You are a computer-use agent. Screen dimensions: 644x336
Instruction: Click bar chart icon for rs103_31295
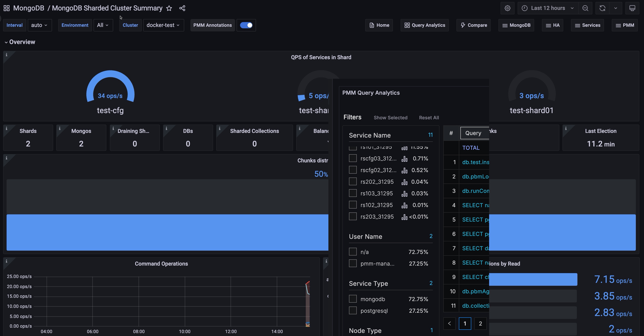click(404, 194)
